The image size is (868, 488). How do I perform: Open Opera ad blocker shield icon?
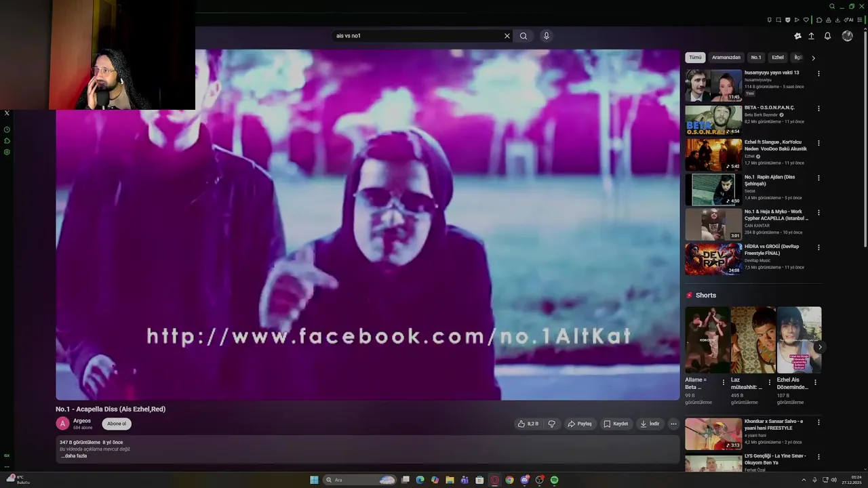tap(788, 20)
